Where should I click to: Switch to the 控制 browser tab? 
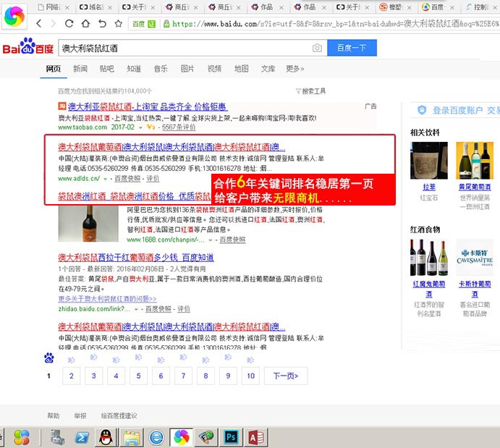click(481, 7)
